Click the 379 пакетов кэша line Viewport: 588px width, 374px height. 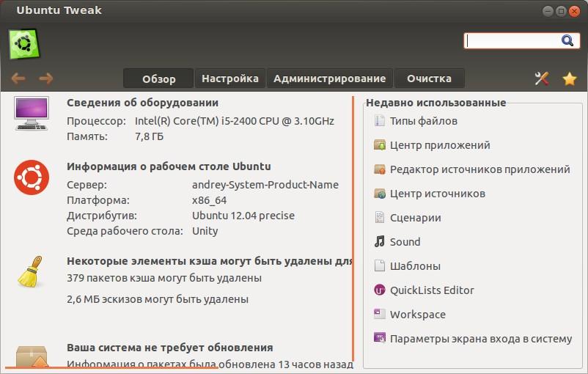[164, 278]
